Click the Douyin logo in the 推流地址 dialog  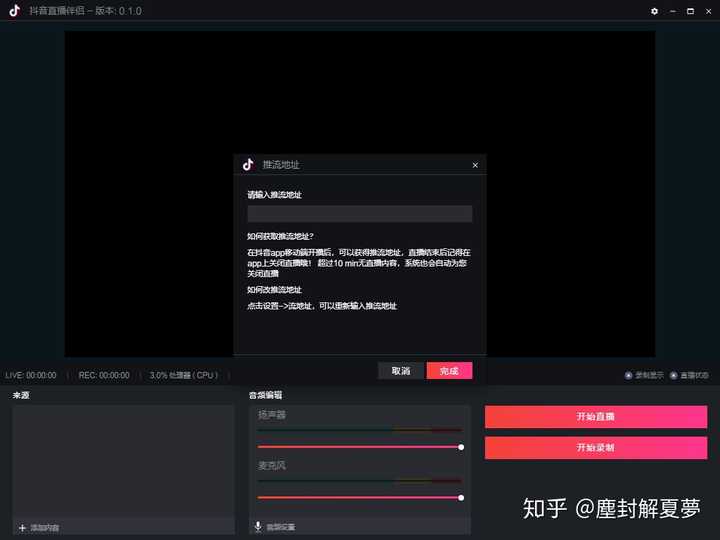click(x=248, y=164)
